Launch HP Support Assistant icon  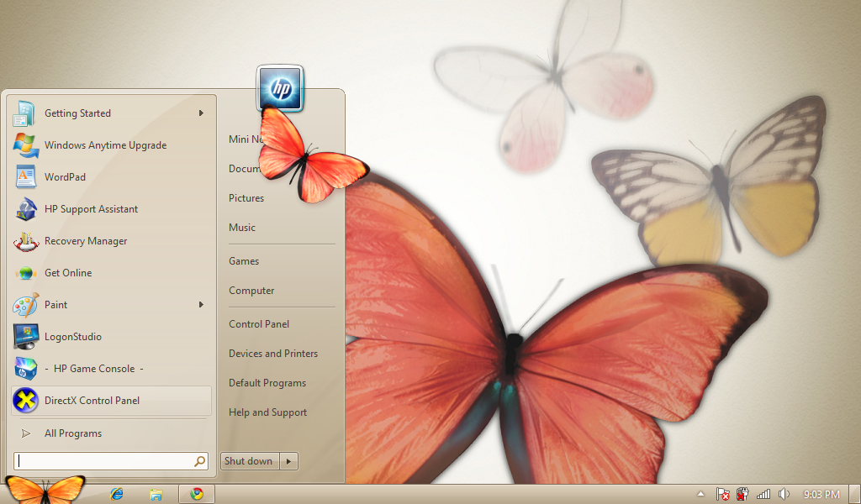coord(26,209)
